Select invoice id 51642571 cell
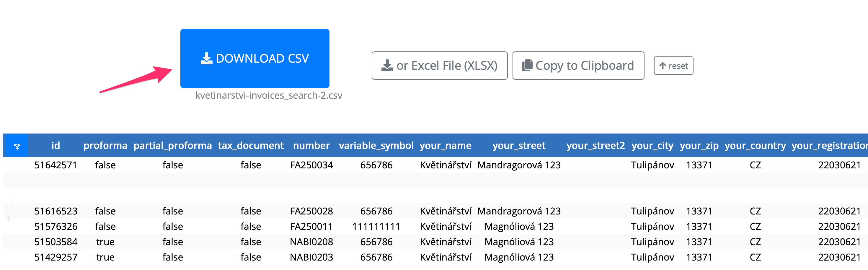This screenshot has width=868, height=270. 56,165
